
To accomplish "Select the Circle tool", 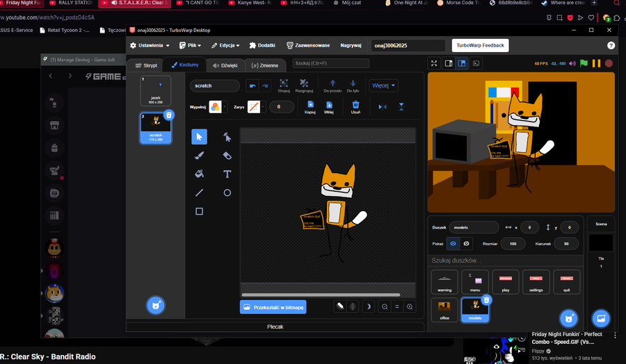I will (227, 192).
